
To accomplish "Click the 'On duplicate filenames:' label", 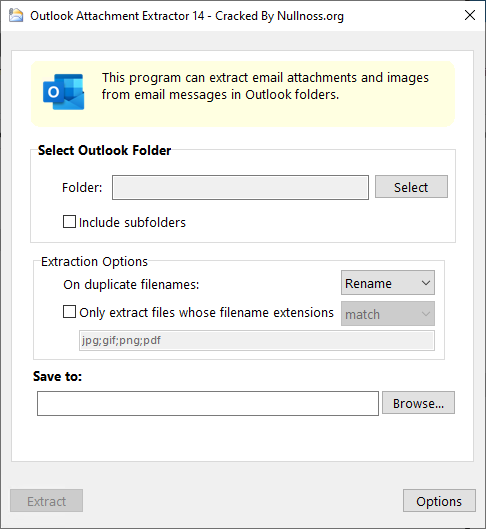I will coord(131,285).
